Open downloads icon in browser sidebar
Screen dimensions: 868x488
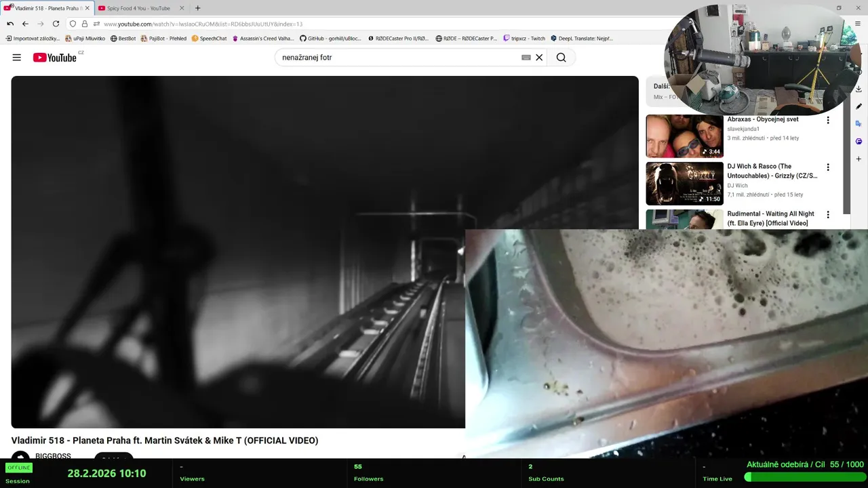[x=859, y=89]
